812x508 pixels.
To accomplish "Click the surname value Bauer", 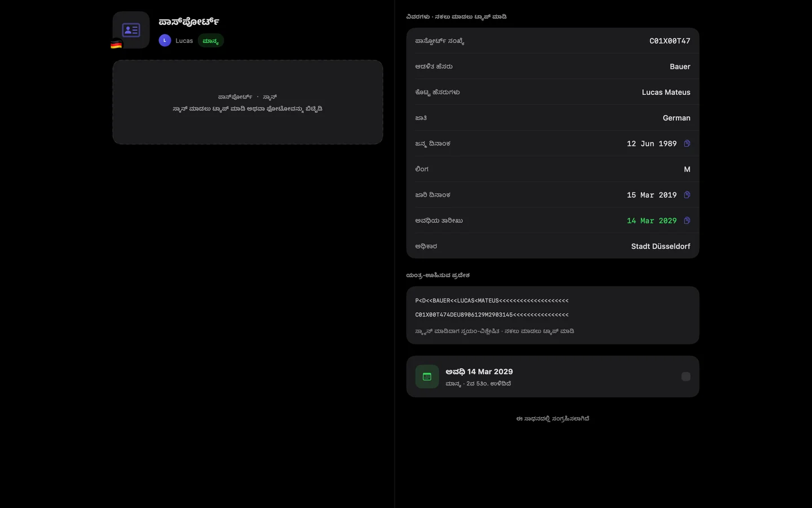I will coord(680,67).
